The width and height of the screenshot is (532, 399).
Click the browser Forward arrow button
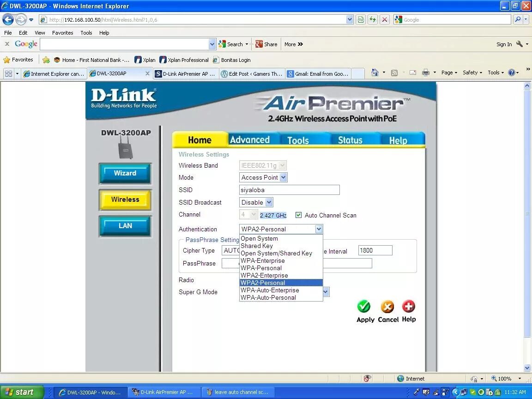click(21, 20)
